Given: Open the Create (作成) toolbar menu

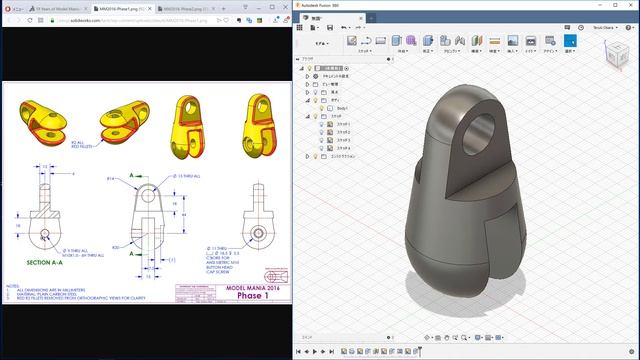Looking at the screenshot, I should [x=403, y=51].
